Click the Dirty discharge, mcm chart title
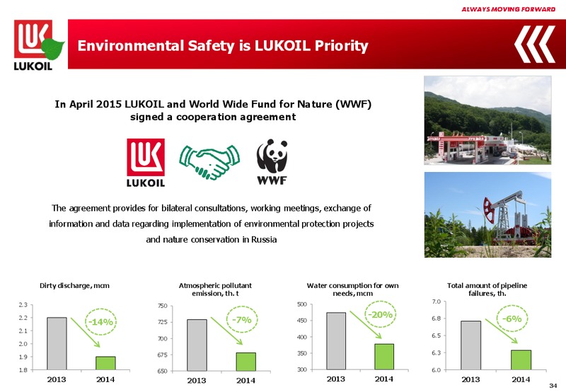 pyautogui.click(x=74, y=286)
